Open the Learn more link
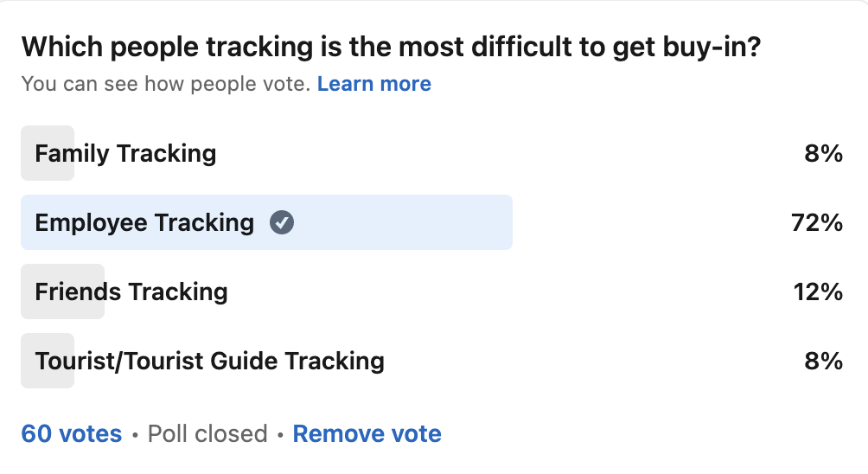 373,84
